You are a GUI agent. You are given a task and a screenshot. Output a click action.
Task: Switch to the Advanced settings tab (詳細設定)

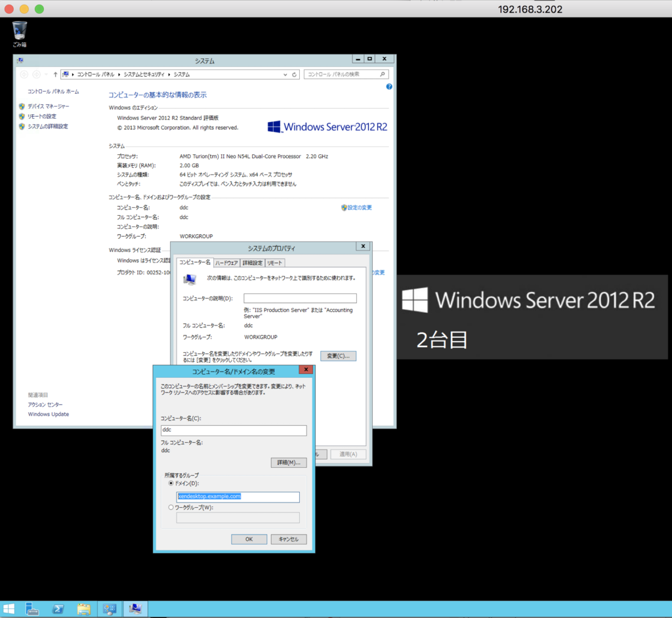tap(252, 263)
